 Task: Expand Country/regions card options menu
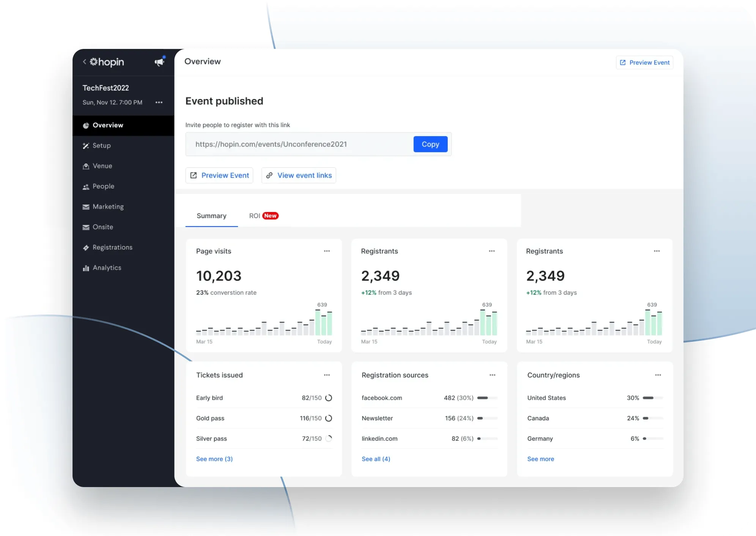658,375
